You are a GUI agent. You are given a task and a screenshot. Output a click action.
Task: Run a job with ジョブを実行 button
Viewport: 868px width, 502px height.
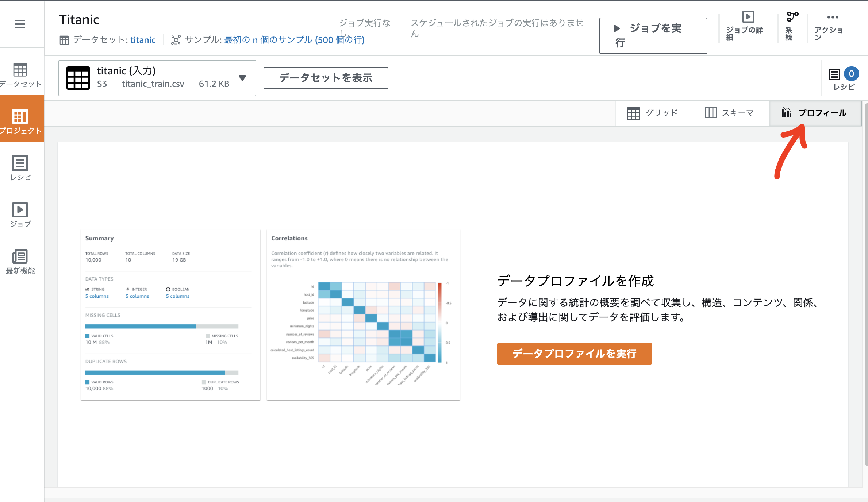(x=653, y=35)
